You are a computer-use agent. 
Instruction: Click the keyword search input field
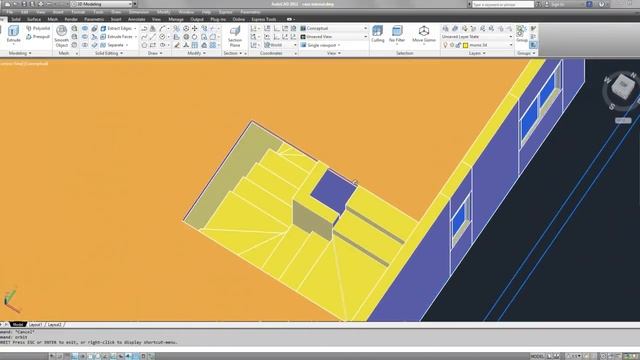pyautogui.click(x=503, y=4)
